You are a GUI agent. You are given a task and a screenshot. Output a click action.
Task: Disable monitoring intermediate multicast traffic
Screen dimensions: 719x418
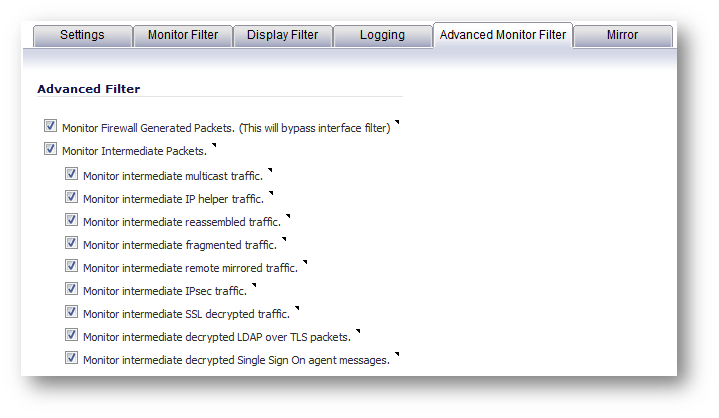(71, 174)
